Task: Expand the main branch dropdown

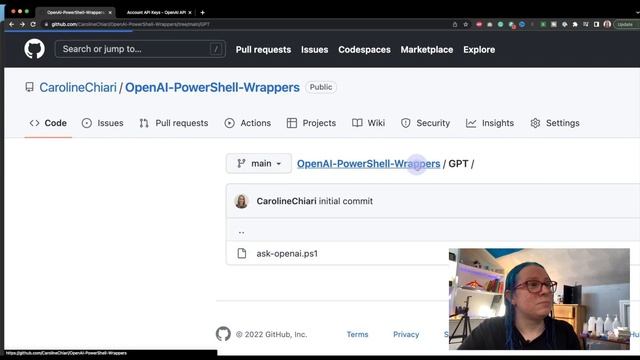Action: (x=259, y=163)
